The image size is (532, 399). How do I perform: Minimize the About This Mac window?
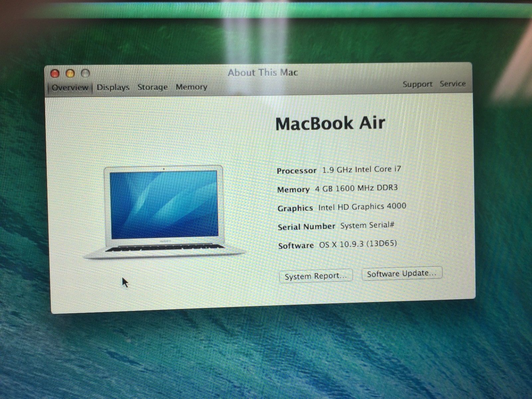coord(70,73)
